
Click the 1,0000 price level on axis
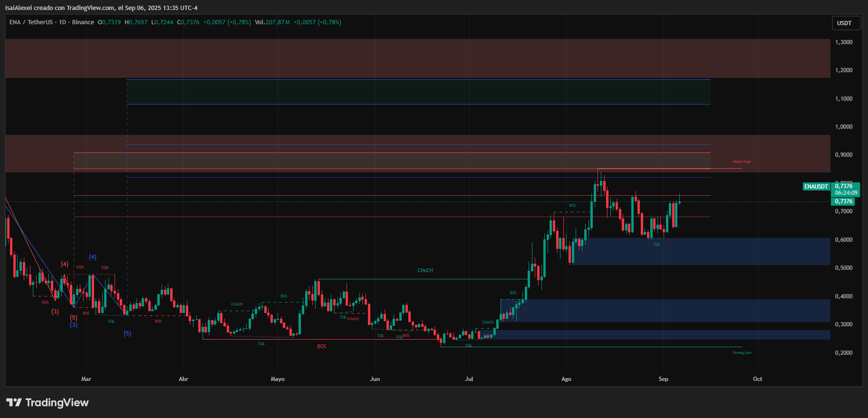point(844,127)
